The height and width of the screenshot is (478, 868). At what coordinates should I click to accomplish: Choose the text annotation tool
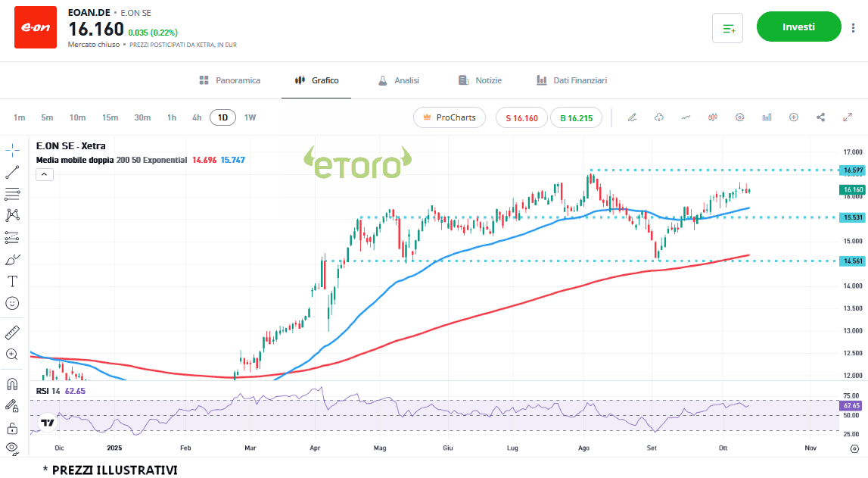pyautogui.click(x=12, y=281)
